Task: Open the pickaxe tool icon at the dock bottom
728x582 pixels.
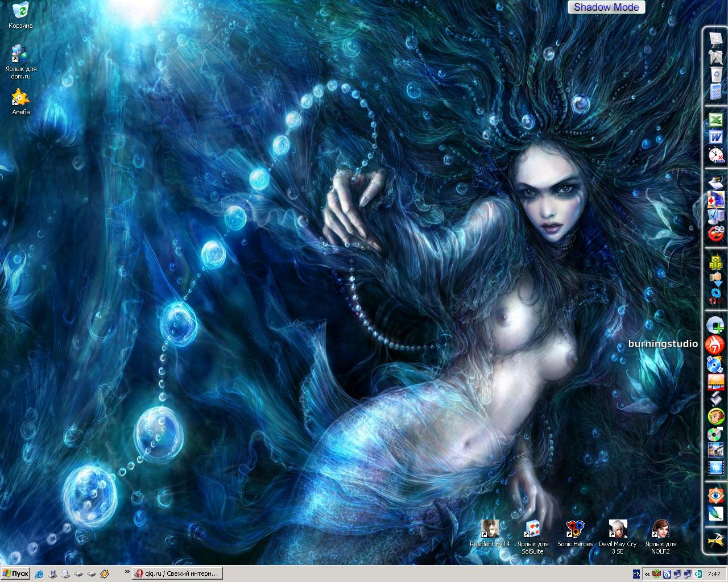Action: (715, 539)
